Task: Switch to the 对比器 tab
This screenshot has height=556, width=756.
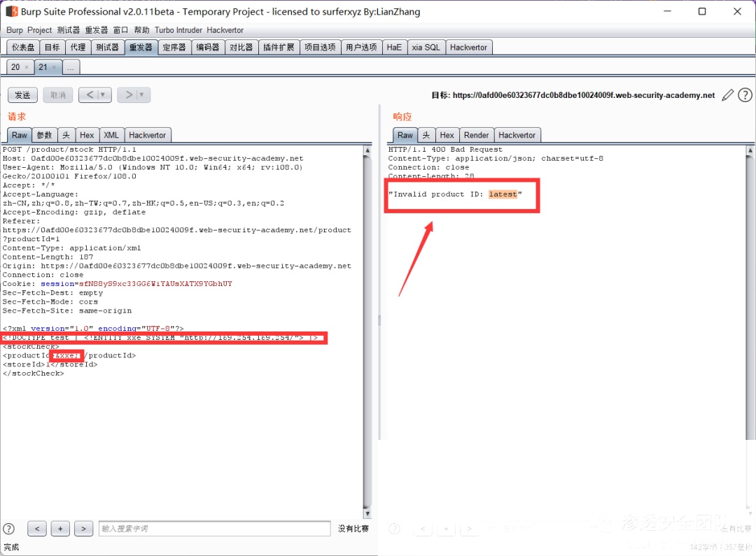Action: tap(241, 48)
